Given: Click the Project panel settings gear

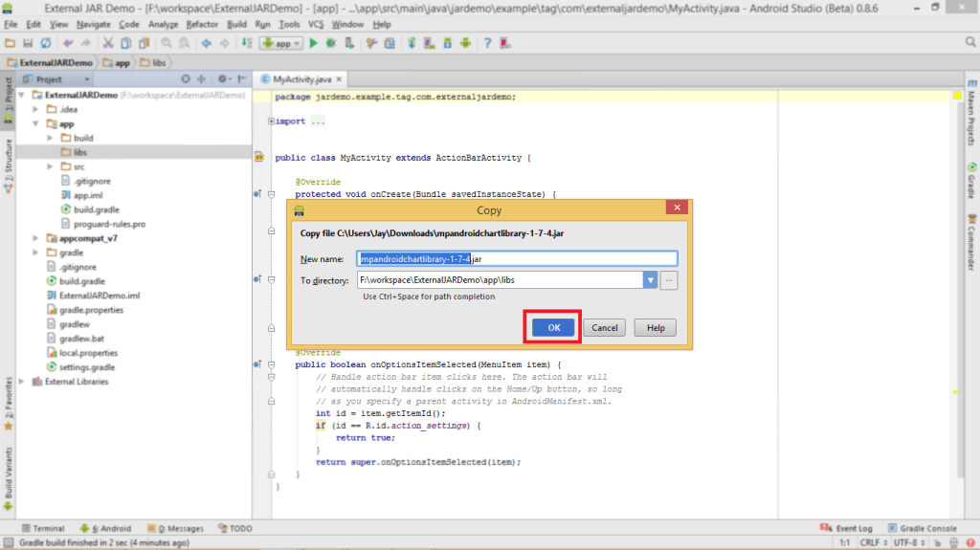Looking at the screenshot, I should 222,78.
